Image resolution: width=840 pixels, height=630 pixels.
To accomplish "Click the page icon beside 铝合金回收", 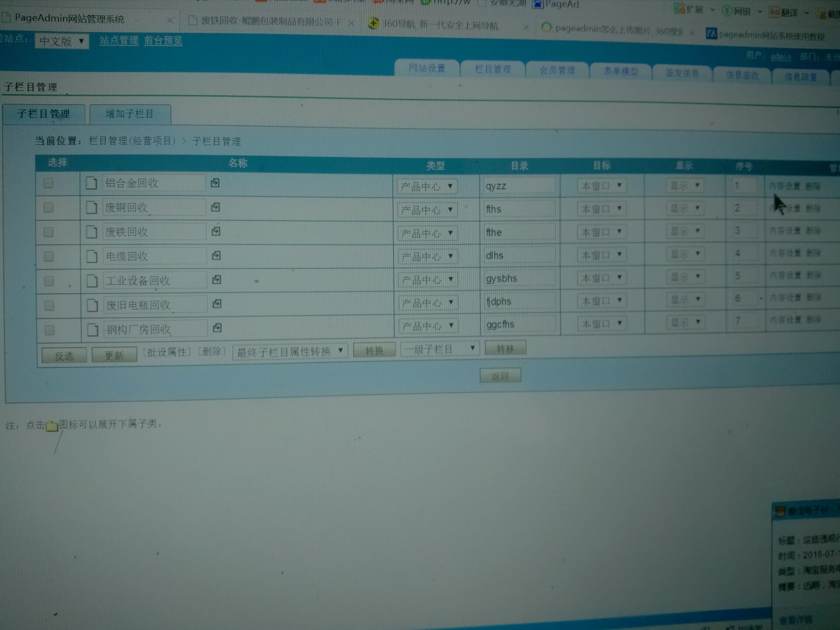I will point(91,183).
